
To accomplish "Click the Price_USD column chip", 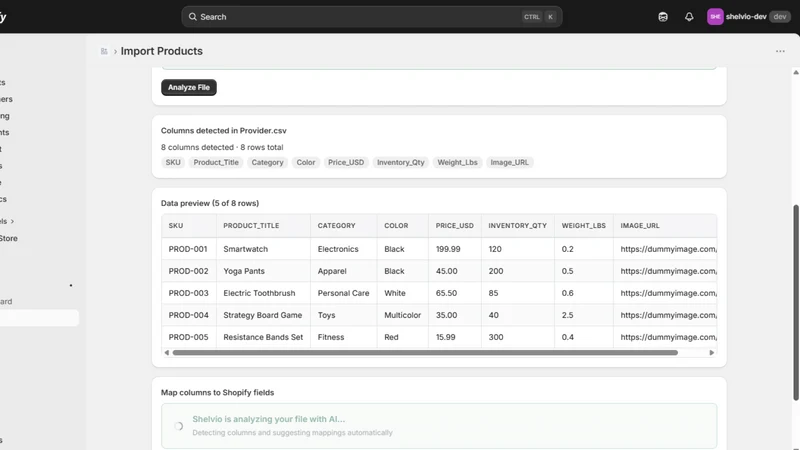I will coord(346,162).
